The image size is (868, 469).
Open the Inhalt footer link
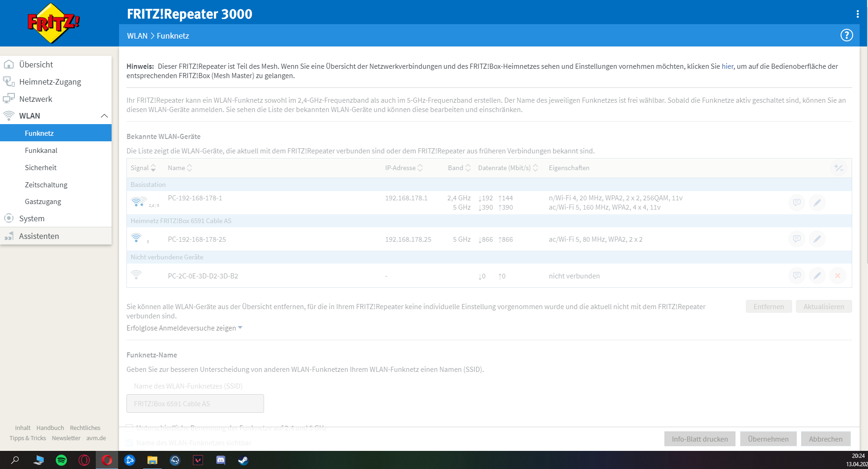point(23,428)
